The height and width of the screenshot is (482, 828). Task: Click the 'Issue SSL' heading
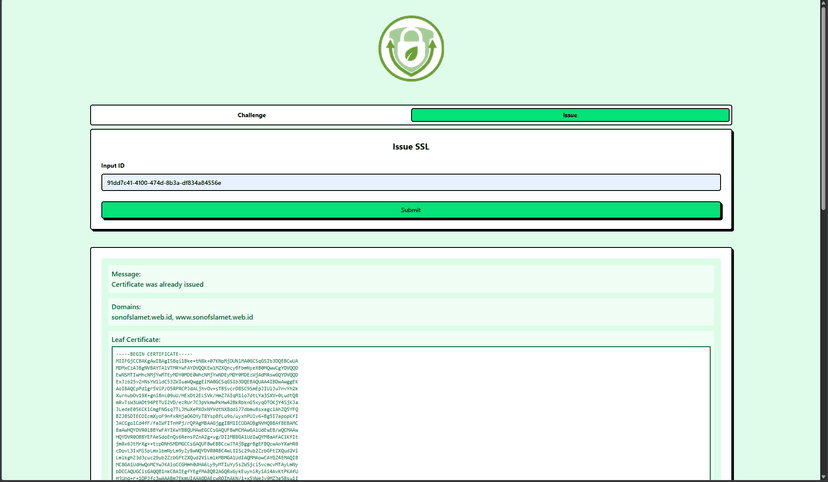[411, 147]
